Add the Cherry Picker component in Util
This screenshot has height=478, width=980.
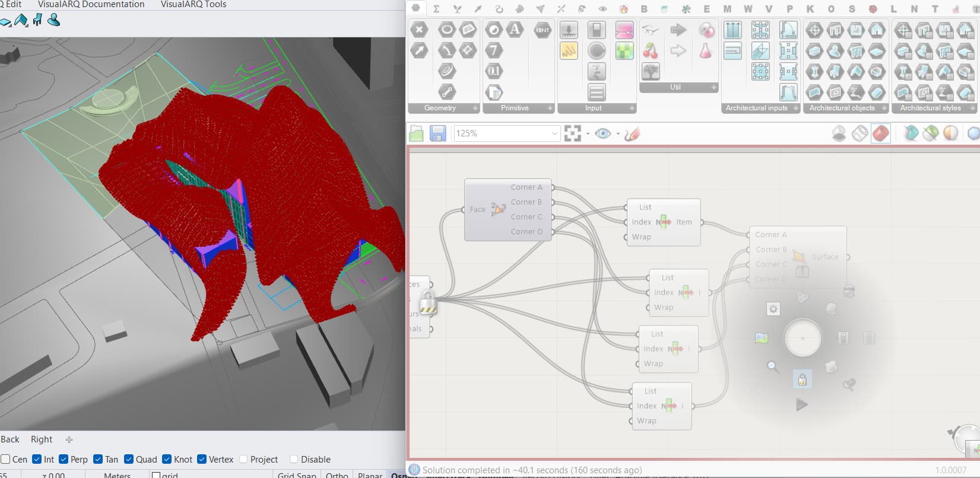[x=651, y=51]
